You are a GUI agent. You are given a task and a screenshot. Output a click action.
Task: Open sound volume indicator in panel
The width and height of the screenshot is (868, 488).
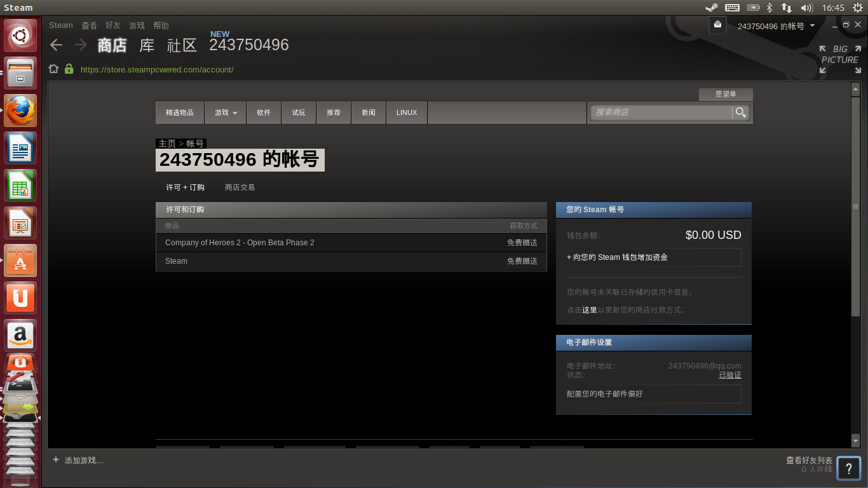click(807, 8)
